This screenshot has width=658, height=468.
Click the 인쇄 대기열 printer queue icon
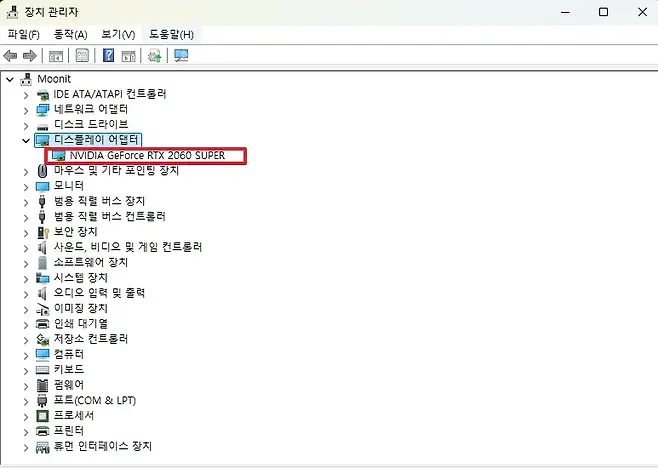point(42,324)
